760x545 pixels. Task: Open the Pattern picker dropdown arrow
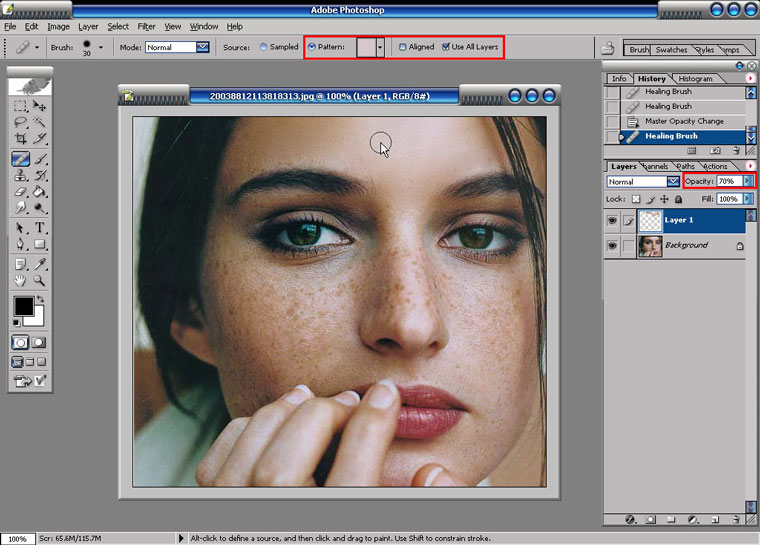380,47
